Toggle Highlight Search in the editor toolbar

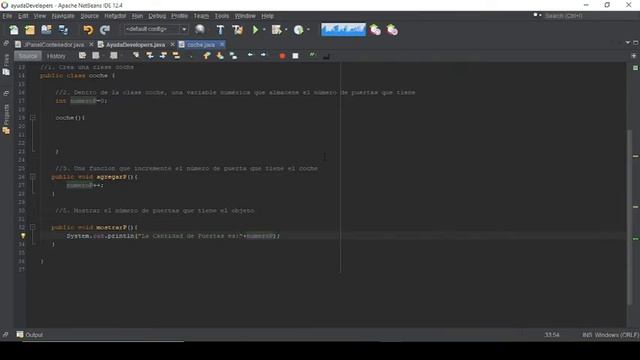tap(176, 56)
